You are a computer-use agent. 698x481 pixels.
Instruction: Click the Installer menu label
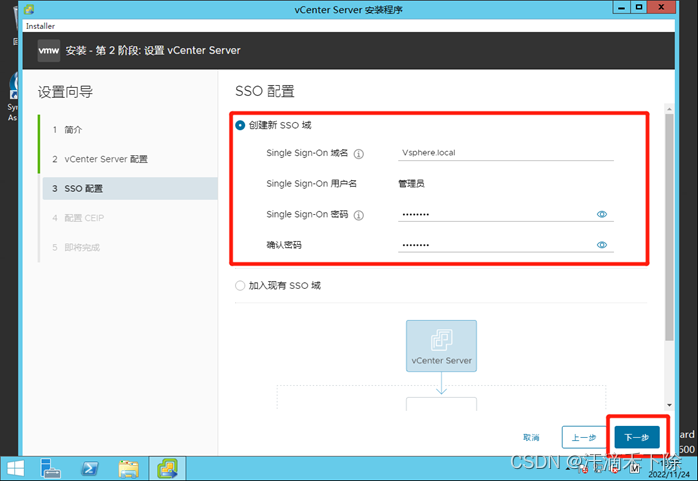(41, 26)
